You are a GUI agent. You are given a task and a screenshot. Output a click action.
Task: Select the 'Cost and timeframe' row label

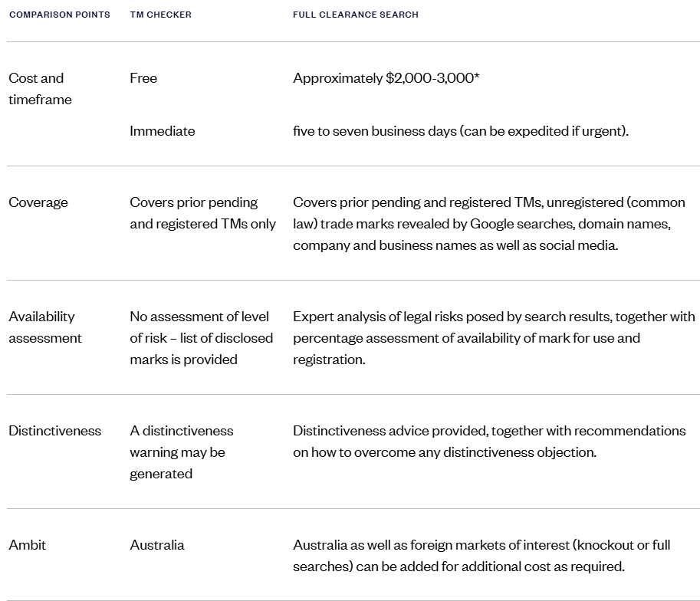(x=40, y=89)
